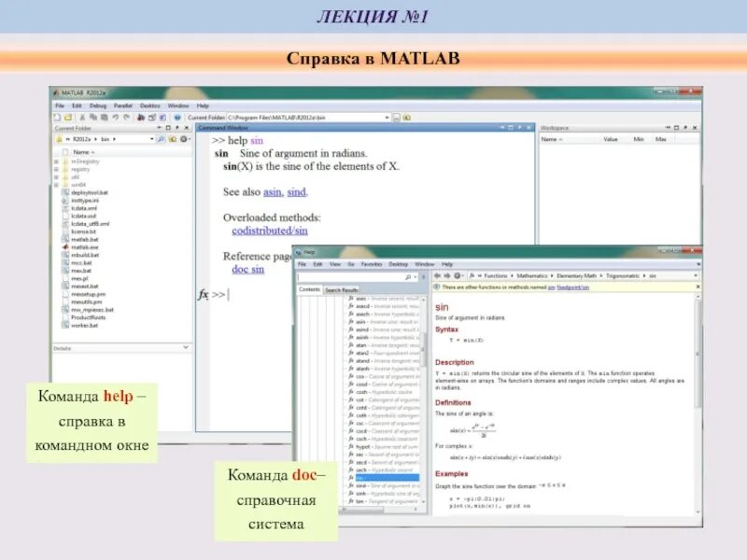Dismiss yellow info bar in Help window
747x560 pixels.
click(698, 287)
